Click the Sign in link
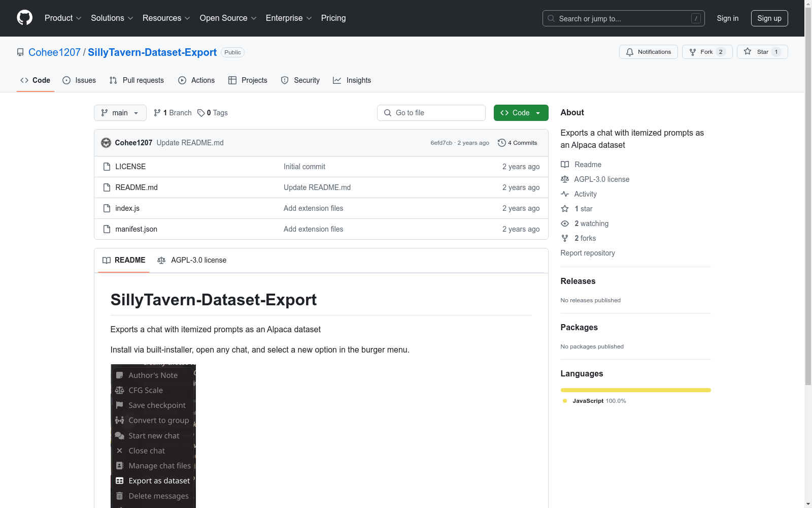812x508 pixels. 728,18
